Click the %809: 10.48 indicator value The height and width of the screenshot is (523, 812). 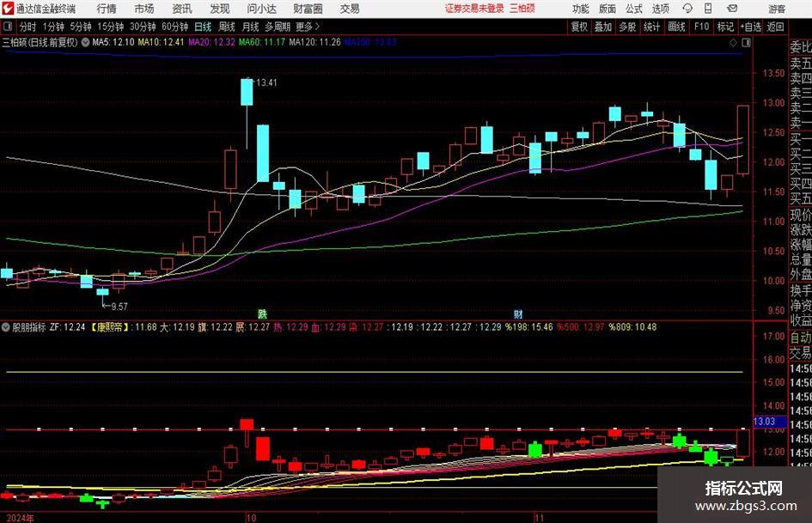tap(632, 326)
